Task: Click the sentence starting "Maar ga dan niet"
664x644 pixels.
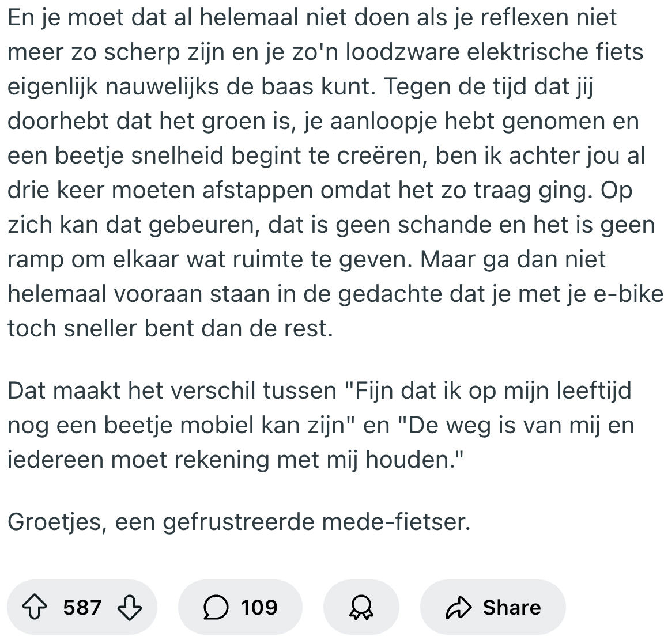Action: 513,259
